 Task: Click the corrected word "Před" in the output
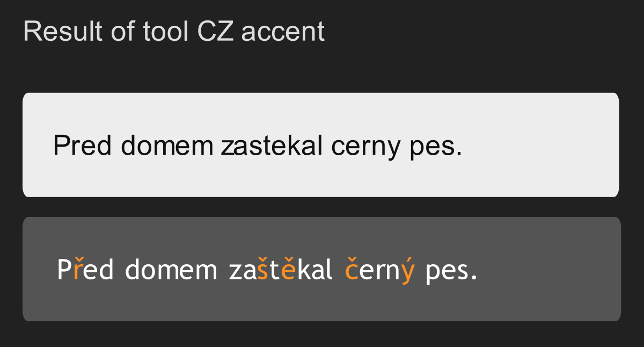(x=85, y=270)
